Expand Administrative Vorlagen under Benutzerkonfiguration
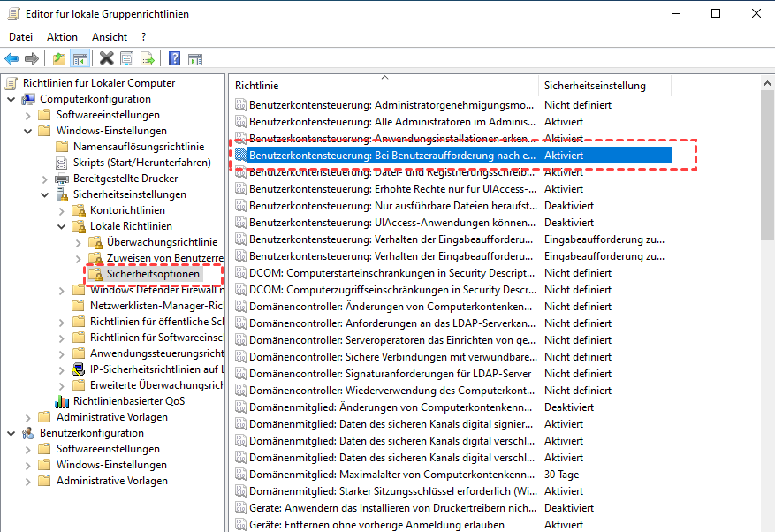Image resolution: width=775 pixels, height=532 pixels. [27, 481]
